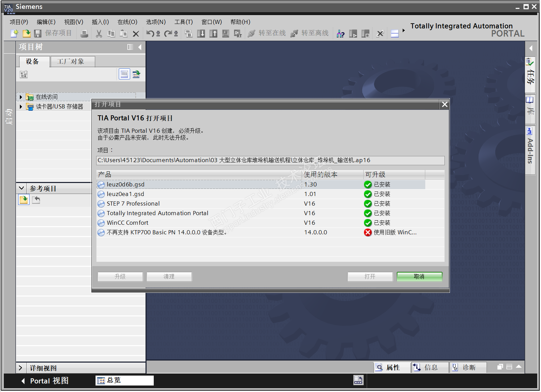The width and height of the screenshot is (541, 392).
Task: Click the compile icon in toolbar
Action: coord(189,34)
